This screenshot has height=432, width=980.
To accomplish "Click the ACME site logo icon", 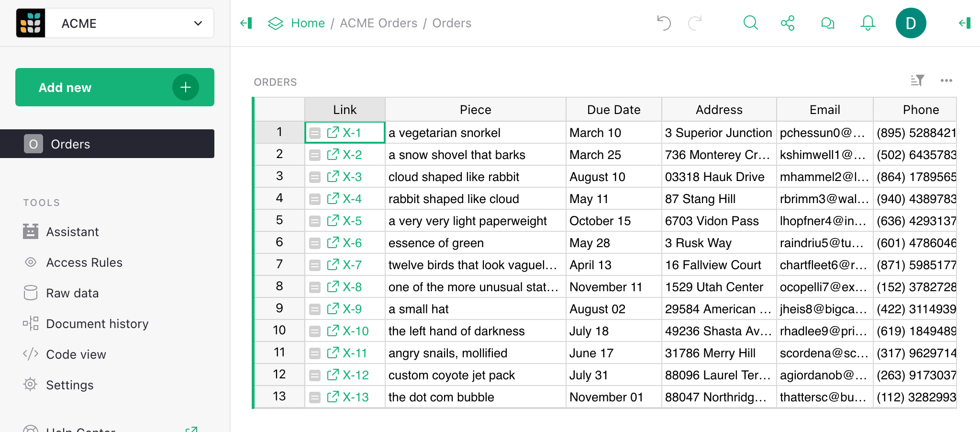I will [x=31, y=23].
